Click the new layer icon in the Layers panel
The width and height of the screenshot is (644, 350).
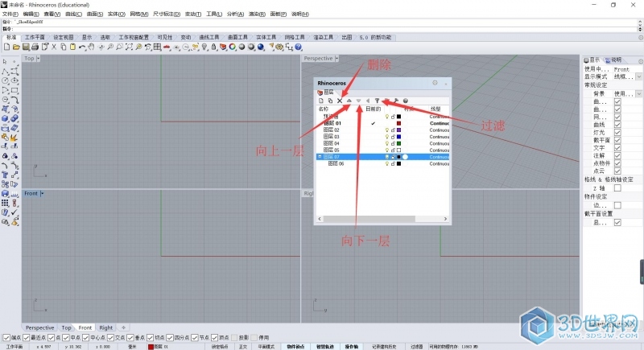point(321,101)
